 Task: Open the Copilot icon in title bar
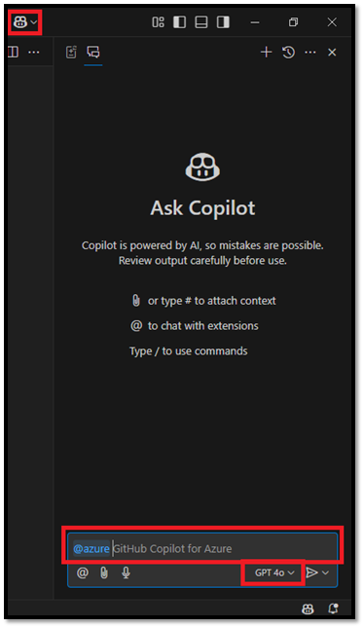pos(20,22)
